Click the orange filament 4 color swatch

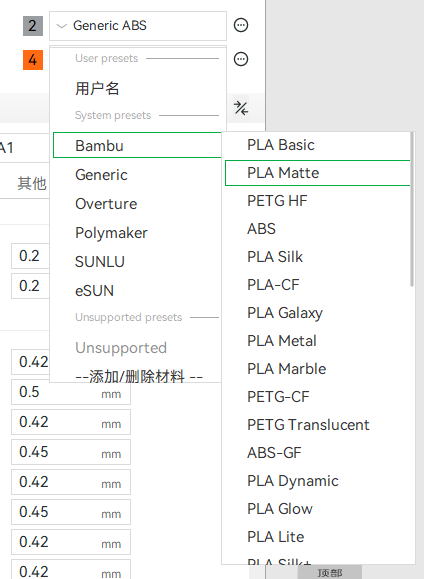pyautogui.click(x=33, y=60)
